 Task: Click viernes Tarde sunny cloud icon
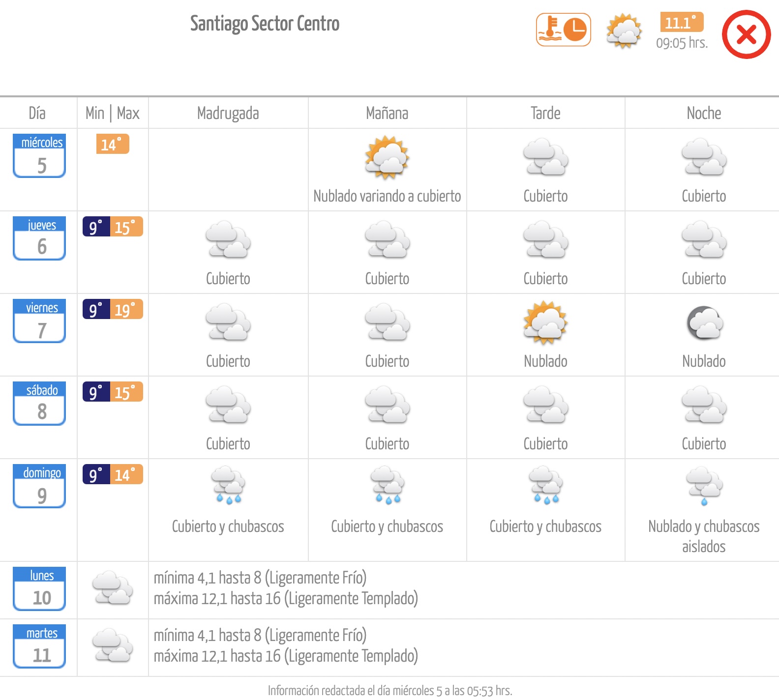(545, 322)
